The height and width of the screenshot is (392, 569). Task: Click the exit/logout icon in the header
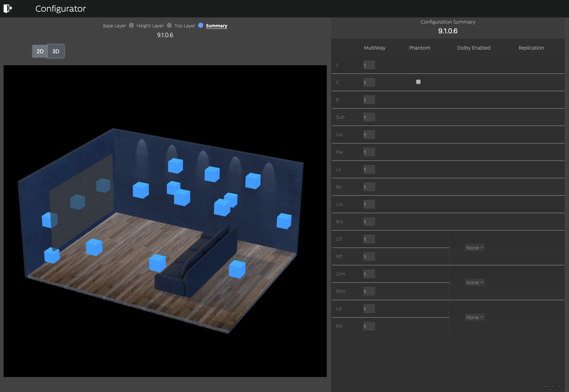[8, 8]
